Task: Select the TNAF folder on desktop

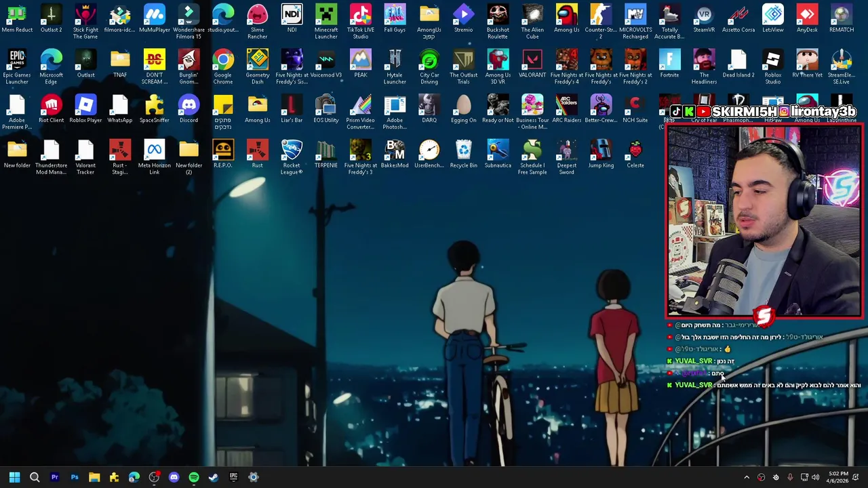Action: point(120,64)
